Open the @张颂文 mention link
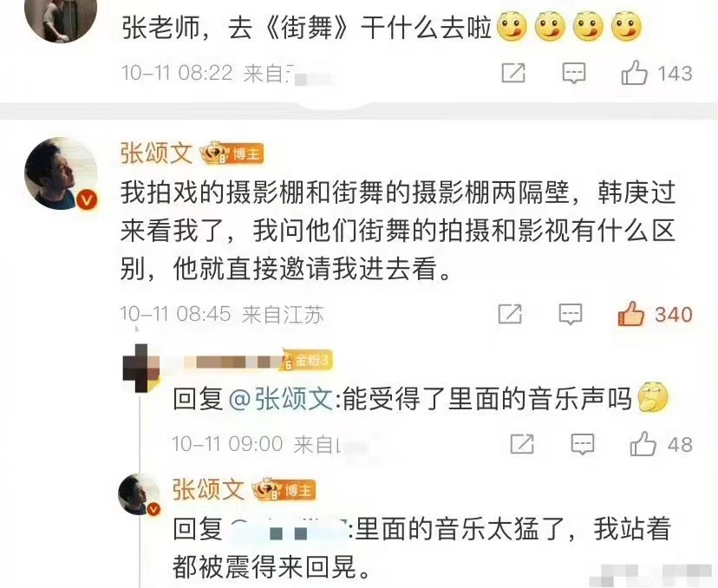The width and height of the screenshot is (718, 588). click(280, 398)
